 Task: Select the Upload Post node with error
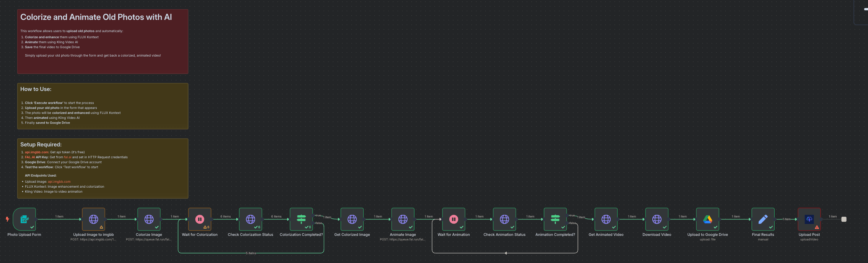point(809,219)
